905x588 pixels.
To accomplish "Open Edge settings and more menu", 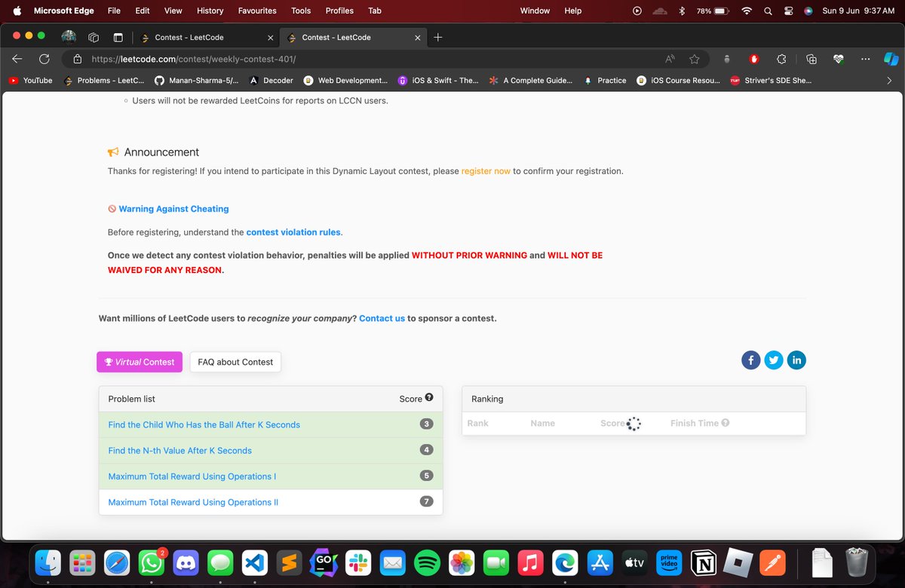I will (x=864, y=59).
